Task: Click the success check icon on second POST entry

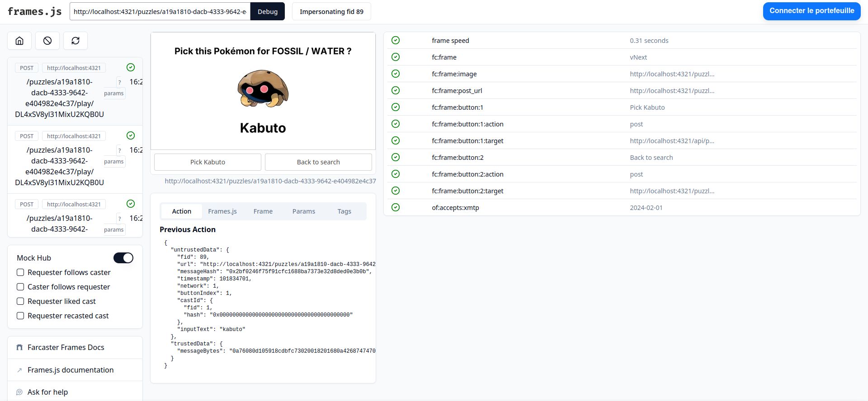Action: 131,135
